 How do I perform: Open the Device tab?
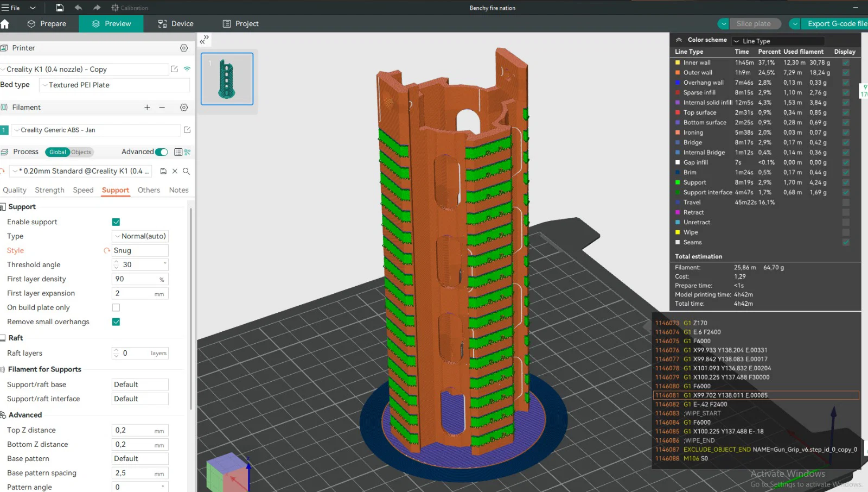(x=176, y=24)
